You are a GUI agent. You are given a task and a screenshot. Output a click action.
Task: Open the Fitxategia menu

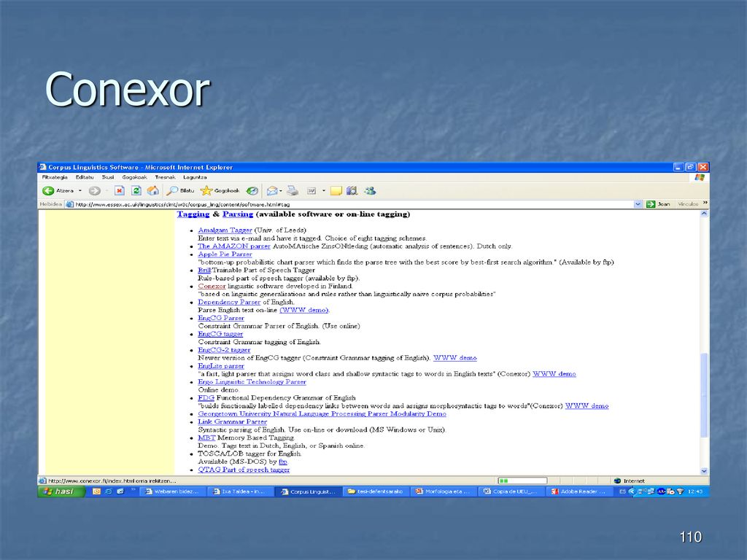pos(55,177)
